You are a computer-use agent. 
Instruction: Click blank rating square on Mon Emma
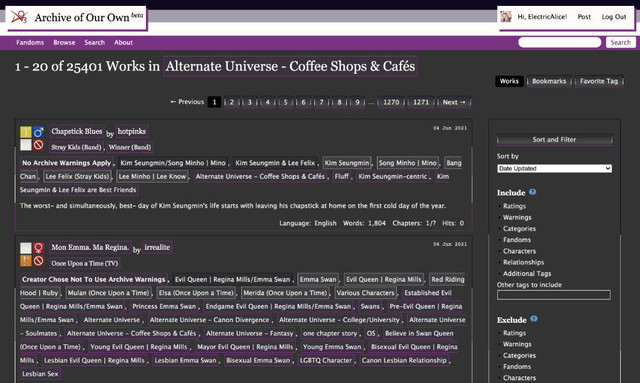(x=26, y=248)
